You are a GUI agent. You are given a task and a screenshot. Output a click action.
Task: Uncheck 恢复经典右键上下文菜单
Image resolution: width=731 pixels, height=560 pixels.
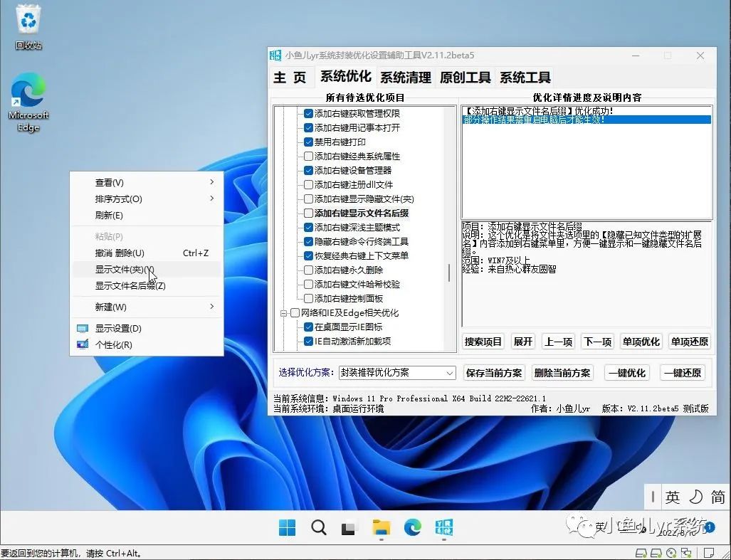coord(308,255)
